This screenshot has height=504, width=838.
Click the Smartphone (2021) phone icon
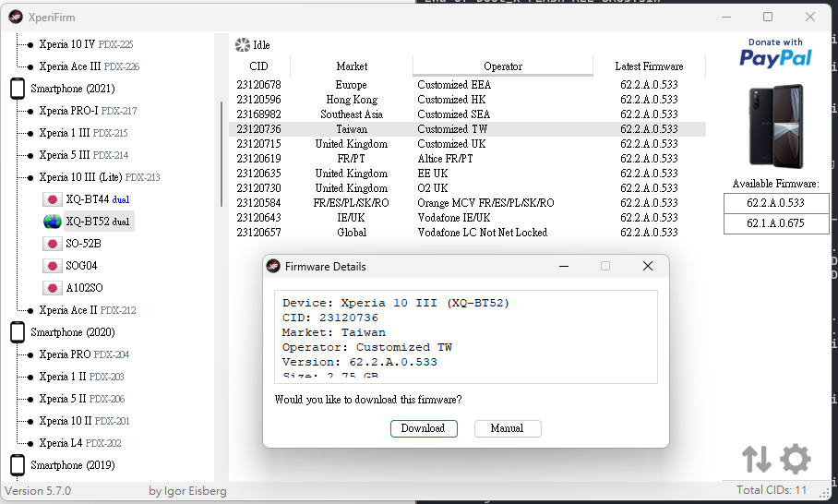18,89
